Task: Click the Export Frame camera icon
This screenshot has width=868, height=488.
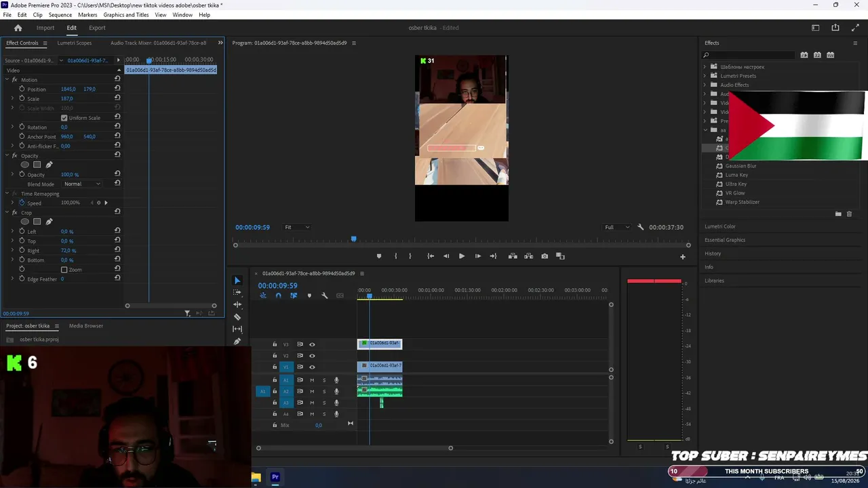Action: click(545, 256)
